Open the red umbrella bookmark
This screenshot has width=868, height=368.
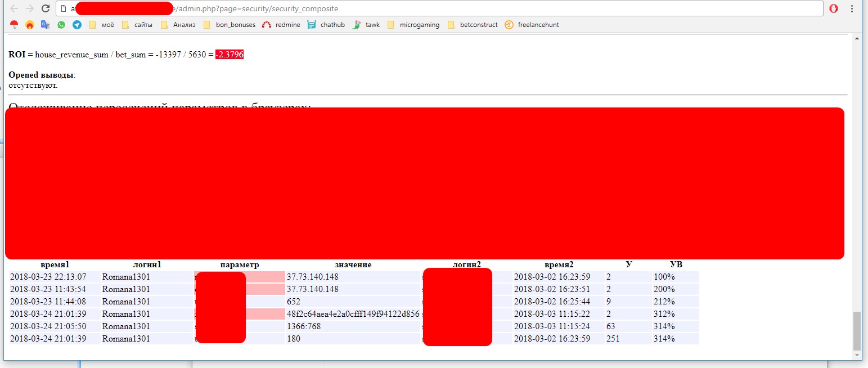(x=14, y=25)
